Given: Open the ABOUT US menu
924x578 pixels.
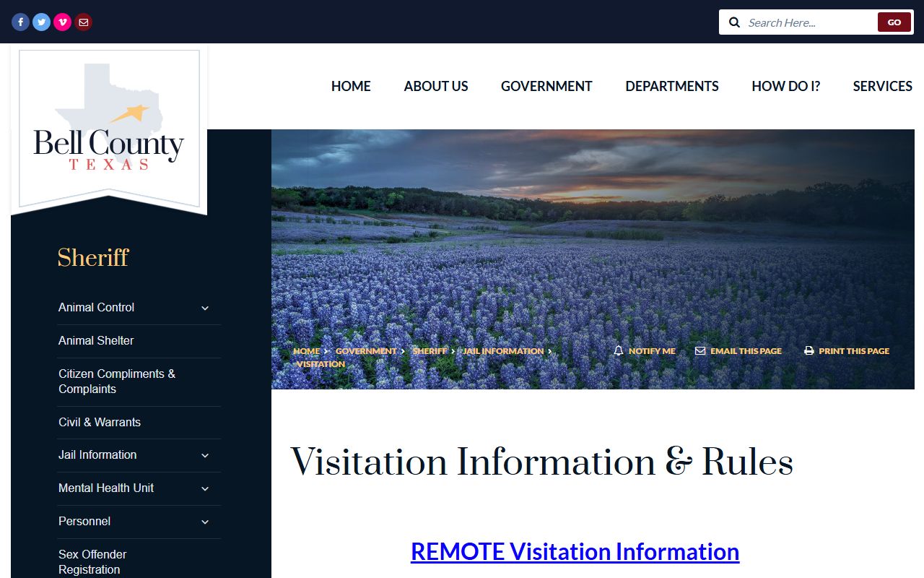Looking at the screenshot, I should coord(436,86).
